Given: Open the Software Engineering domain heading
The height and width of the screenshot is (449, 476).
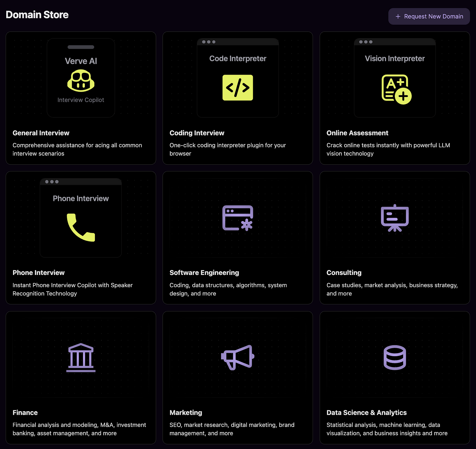Looking at the screenshot, I should [x=204, y=273].
